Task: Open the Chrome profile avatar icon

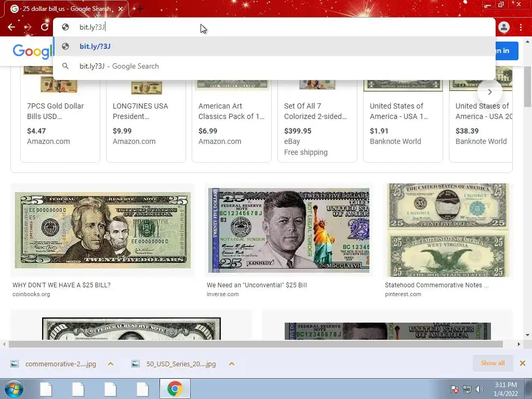Action: (504, 27)
